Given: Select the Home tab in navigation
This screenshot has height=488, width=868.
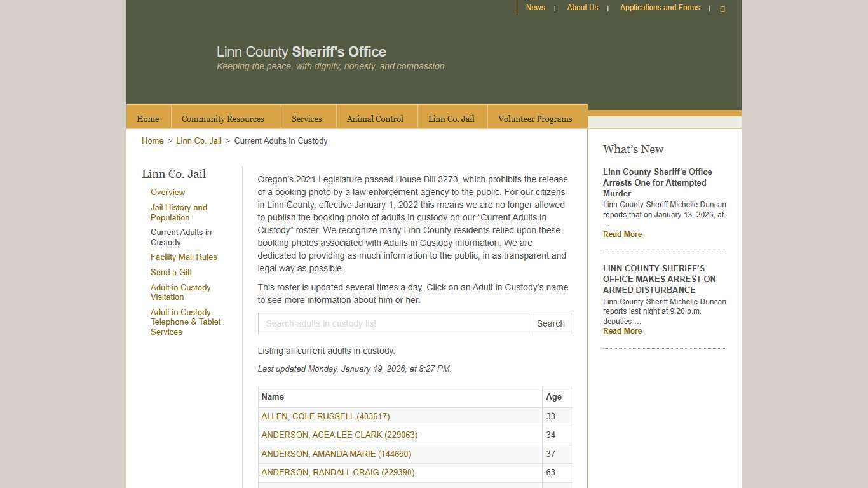Looking at the screenshot, I should tap(147, 118).
